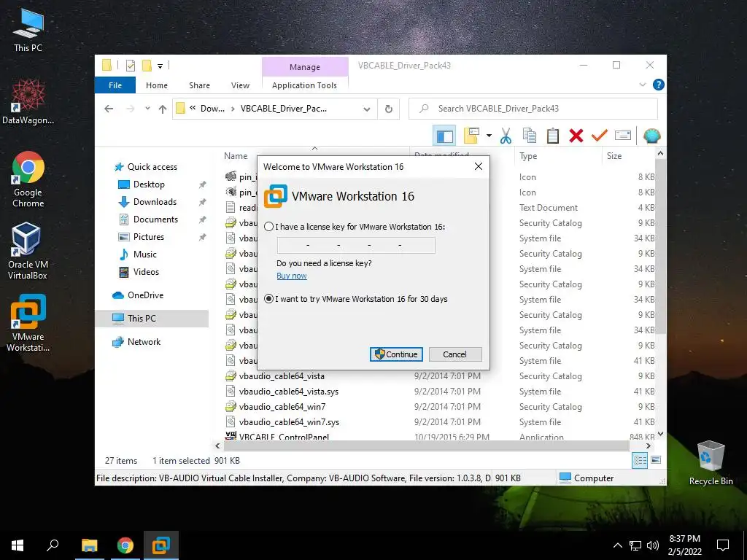Select the license key radio button
The image size is (747, 560).
269,227
